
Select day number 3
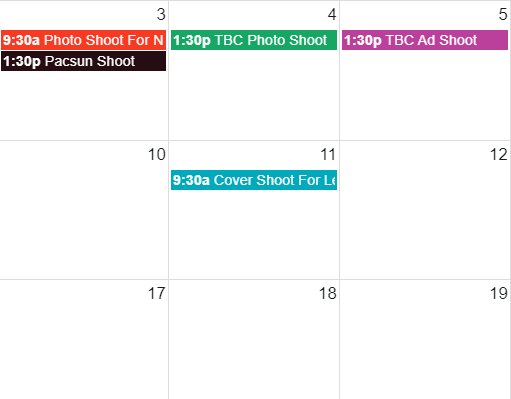161,15
